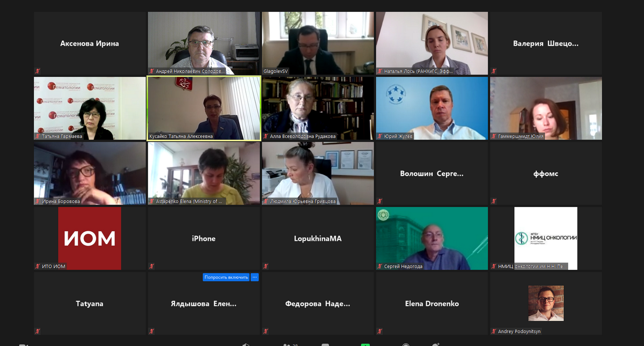Click muted mic icon on Волошин Серге tile
The image size is (644, 346).
pyautogui.click(x=380, y=201)
